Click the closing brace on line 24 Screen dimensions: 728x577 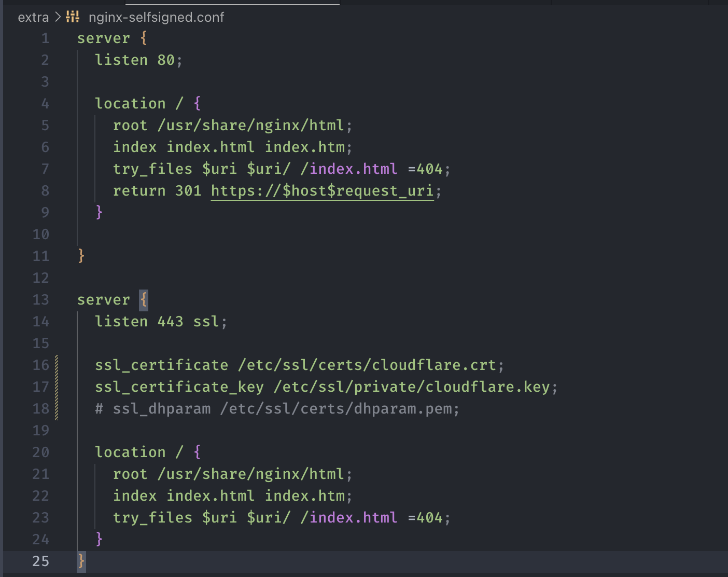coord(99,540)
